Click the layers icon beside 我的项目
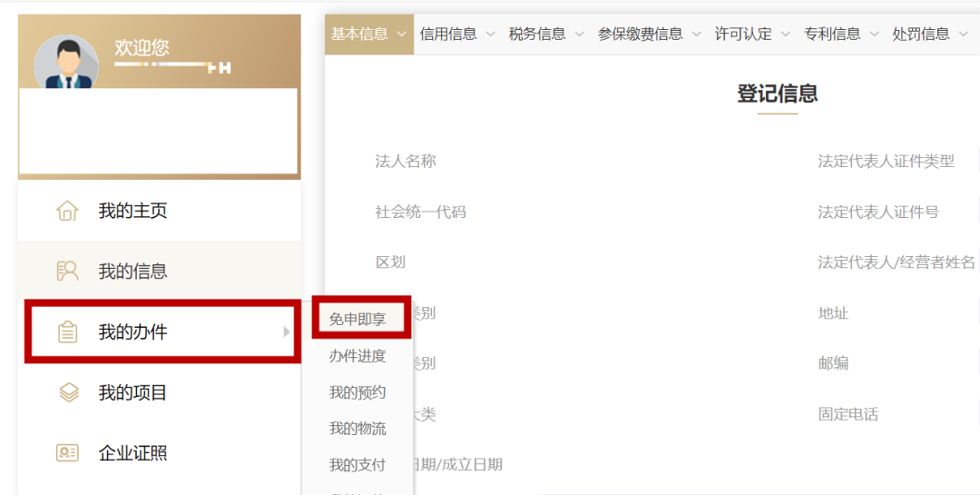Screen dimensions: 980x495 68,393
